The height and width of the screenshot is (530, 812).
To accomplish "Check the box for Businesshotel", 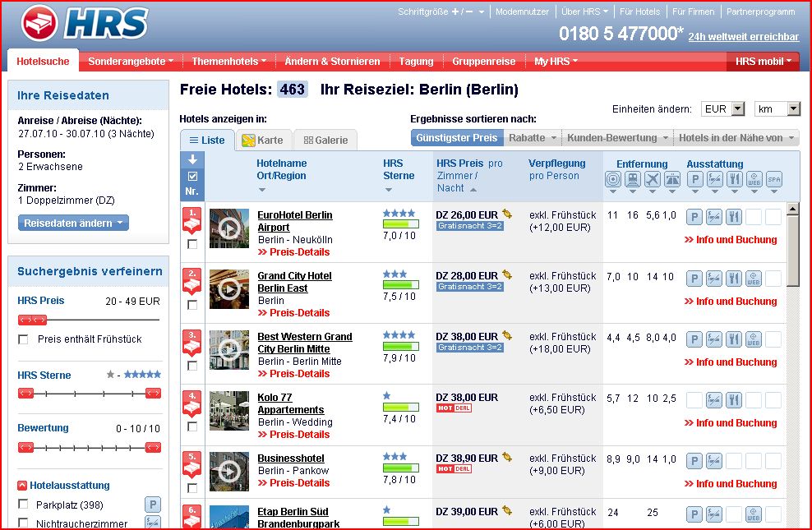I will click(x=192, y=487).
